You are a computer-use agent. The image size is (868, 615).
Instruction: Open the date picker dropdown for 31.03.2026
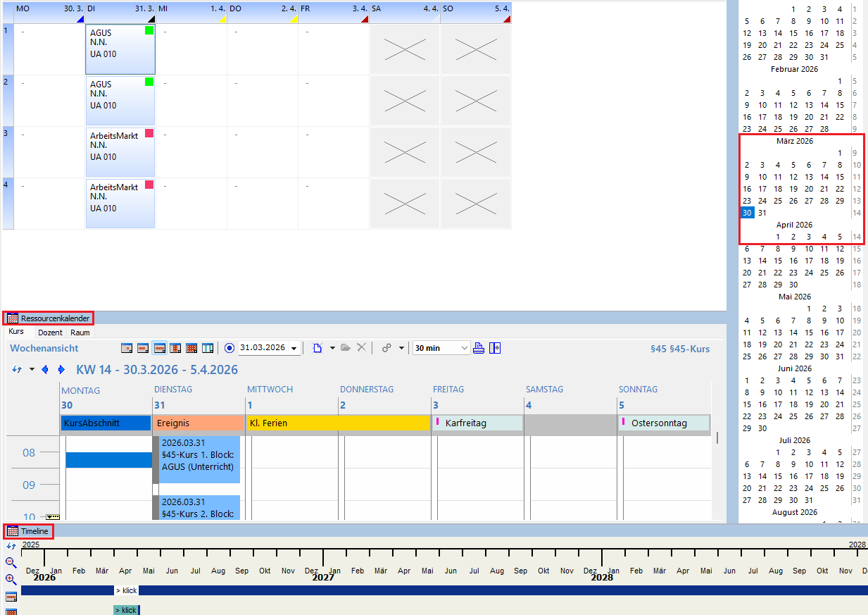(x=294, y=348)
